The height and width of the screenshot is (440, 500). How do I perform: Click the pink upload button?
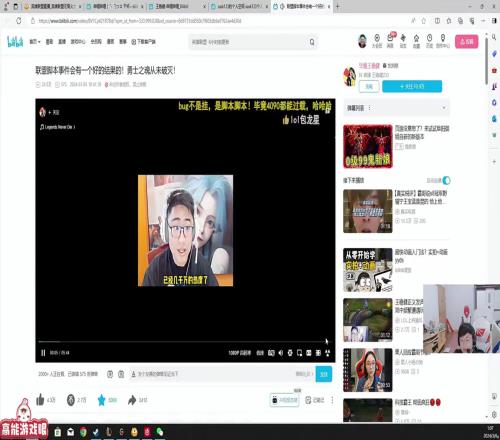tap(467, 41)
